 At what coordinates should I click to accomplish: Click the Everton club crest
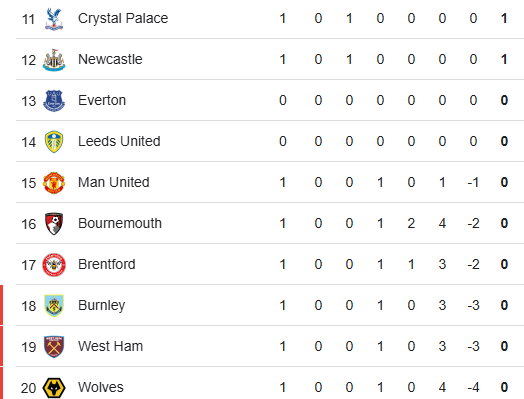point(54,101)
